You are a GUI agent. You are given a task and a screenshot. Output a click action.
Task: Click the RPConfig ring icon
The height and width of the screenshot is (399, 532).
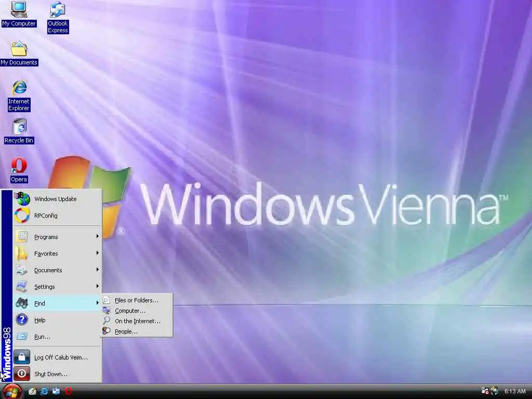(22, 216)
